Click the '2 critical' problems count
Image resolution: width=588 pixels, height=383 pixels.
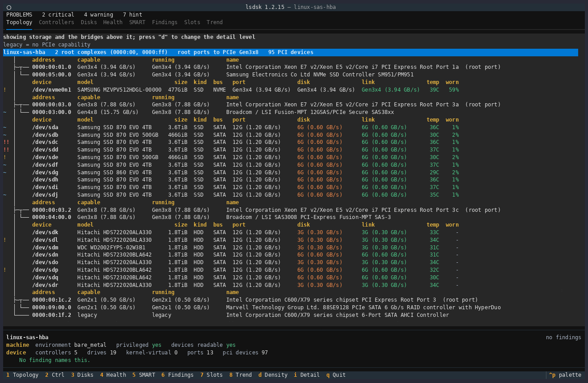point(58,15)
